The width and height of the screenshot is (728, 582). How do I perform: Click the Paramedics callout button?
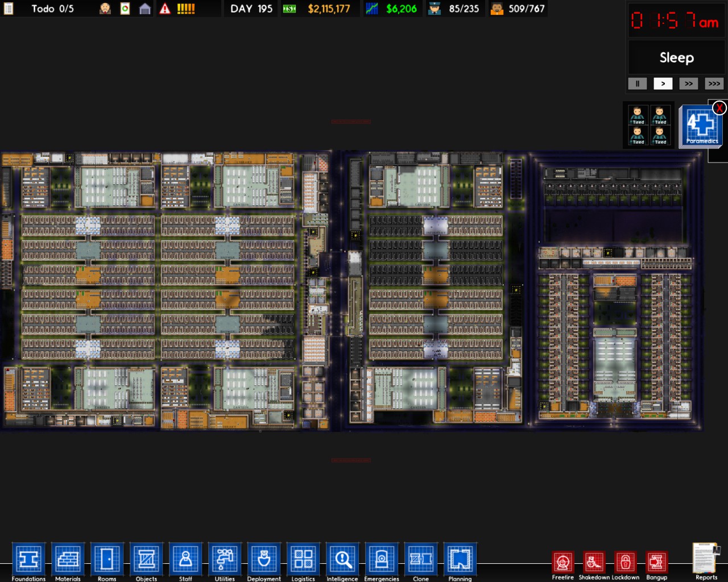(701, 126)
